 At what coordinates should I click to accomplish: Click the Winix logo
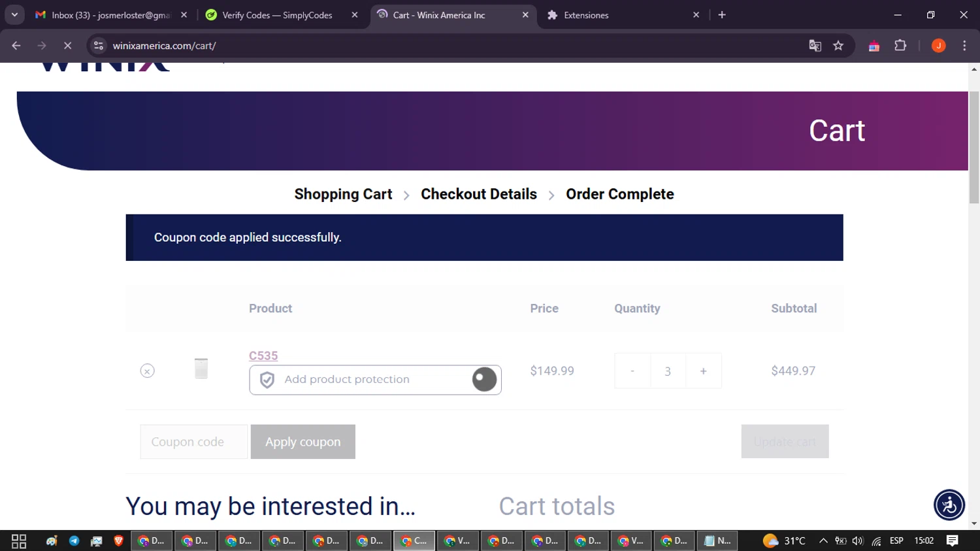(x=105, y=67)
